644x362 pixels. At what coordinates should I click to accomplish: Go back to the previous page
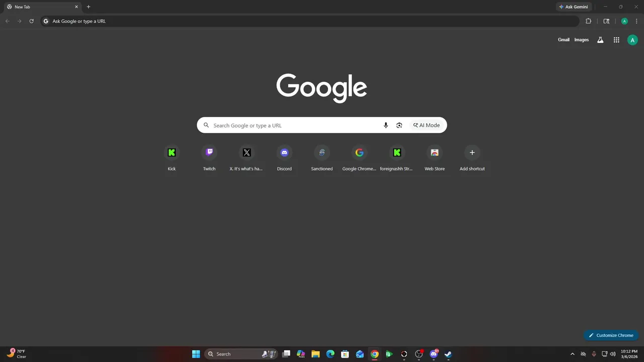click(x=7, y=21)
